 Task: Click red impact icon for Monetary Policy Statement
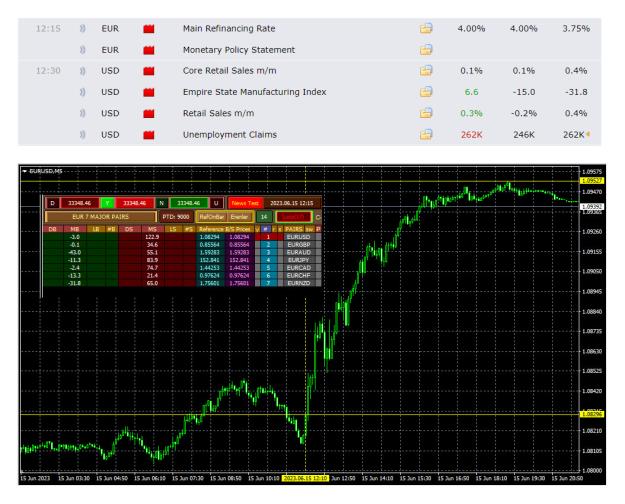coord(149,50)
